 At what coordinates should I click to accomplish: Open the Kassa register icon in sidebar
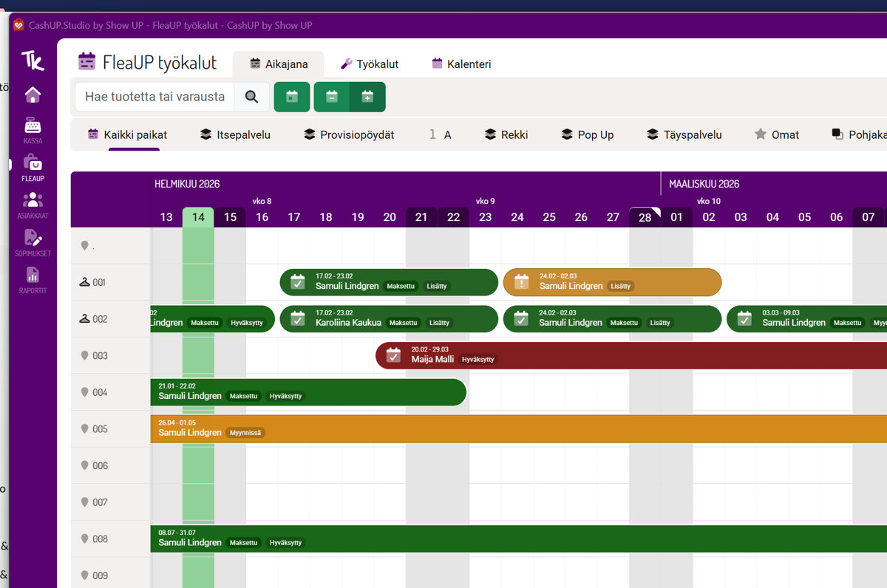point(33,129)
